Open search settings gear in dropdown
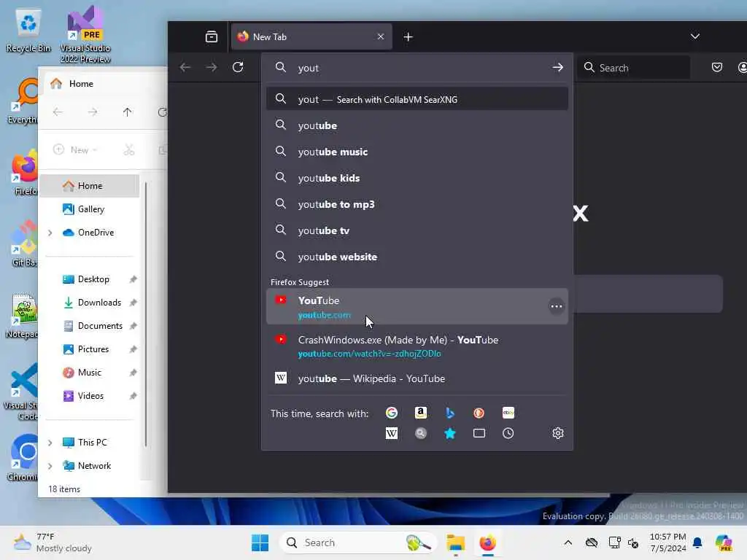The image size is (747, 560). pyautogui.click(x=558, y=433)
